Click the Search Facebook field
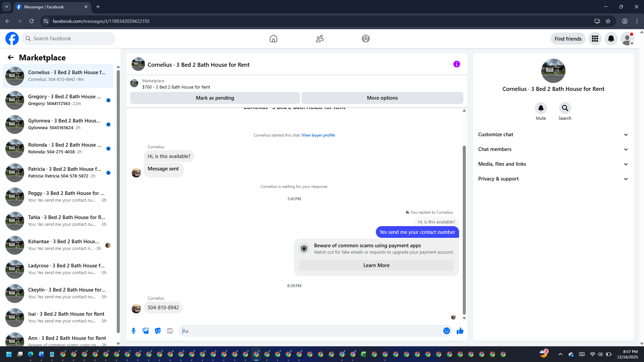 click(68, 39)
